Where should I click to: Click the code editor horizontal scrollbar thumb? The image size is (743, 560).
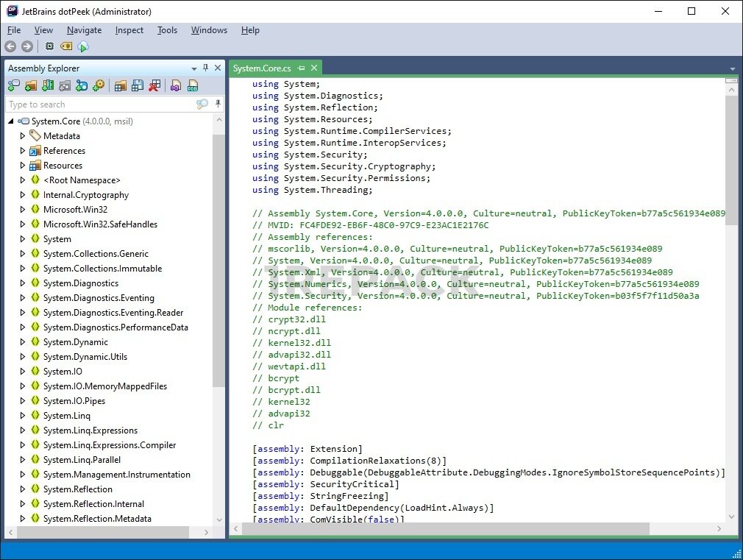445,528
